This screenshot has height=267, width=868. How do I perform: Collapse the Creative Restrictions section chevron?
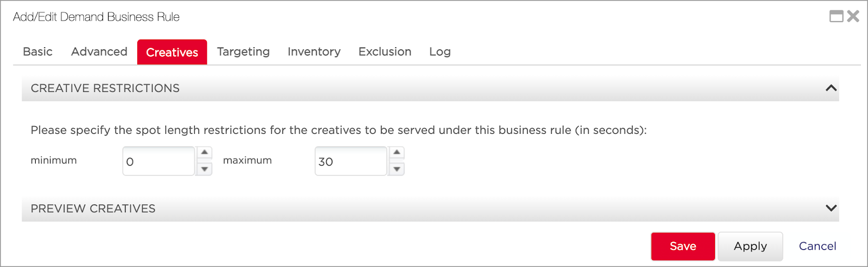click(x=831, y=88)
